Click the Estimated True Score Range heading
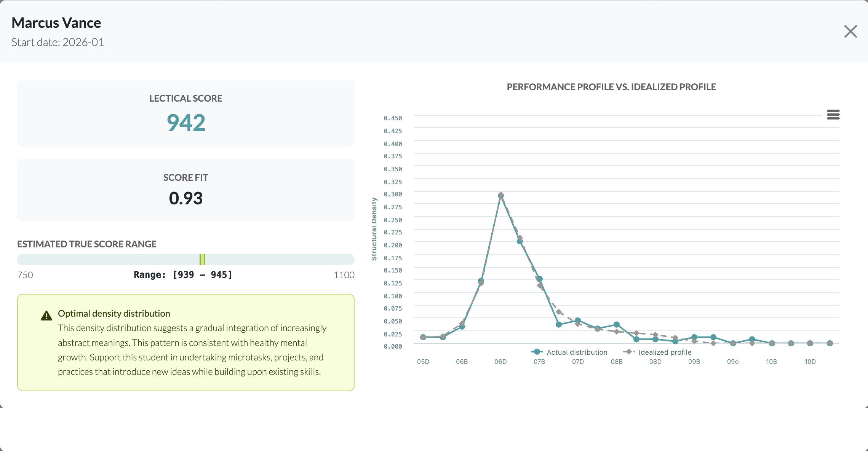Image resolution: width=868 pixels, height=451 pixels. (87, 244)
